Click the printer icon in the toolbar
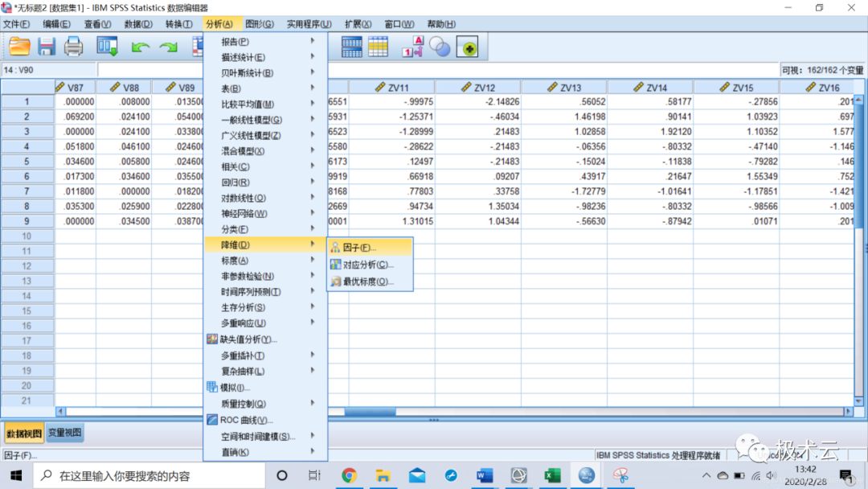 (73, 47)
